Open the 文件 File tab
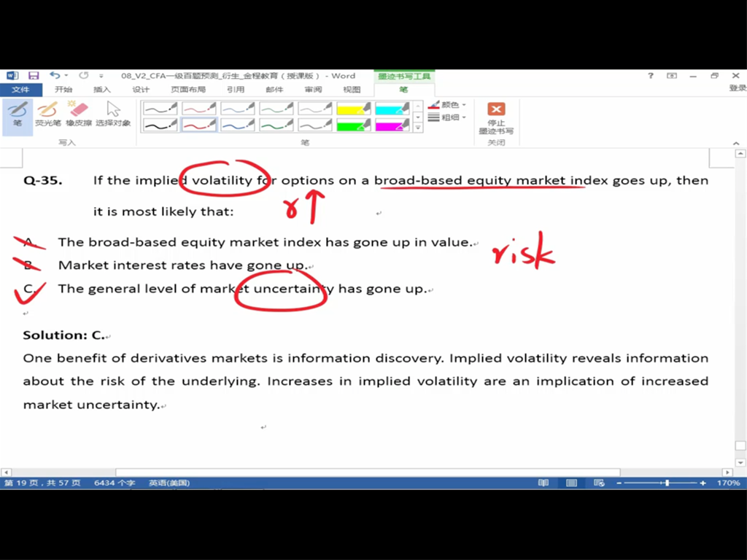Viewport: 747px width, 560px height. [x=20, y=90]
